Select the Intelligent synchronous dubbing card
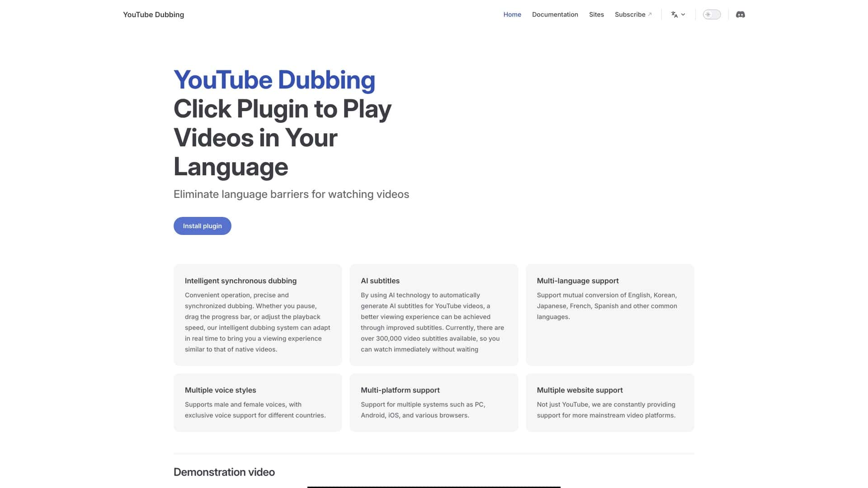The width and height of the screenshot is (868, 488). click(257, 314)
